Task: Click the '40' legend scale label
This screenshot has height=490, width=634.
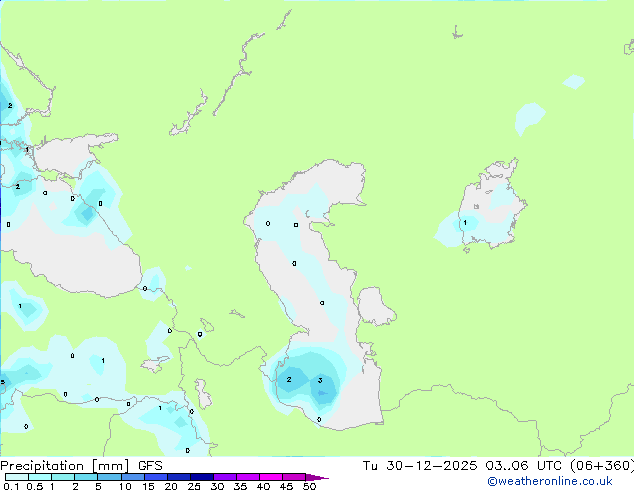Action: click(263, 486)
